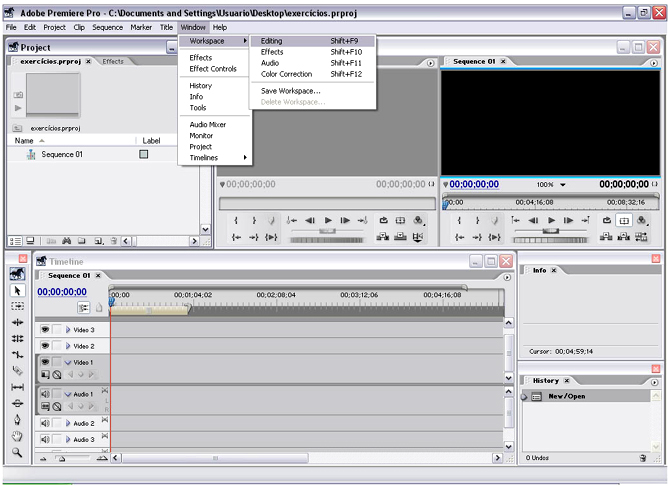
Task: Switch to the Effects tab in Project panel
Action: (113, 61)
